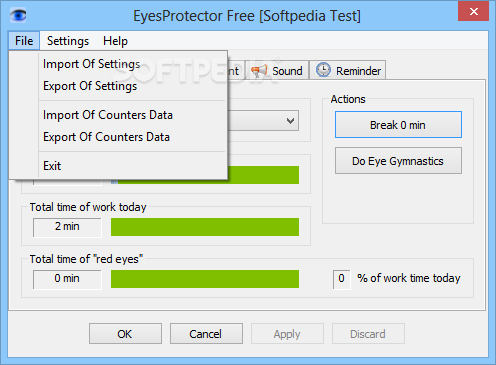The width and height of the screenshot is (496, 365).
Task: Open the File menu
Action: click(x=24, y=41)
